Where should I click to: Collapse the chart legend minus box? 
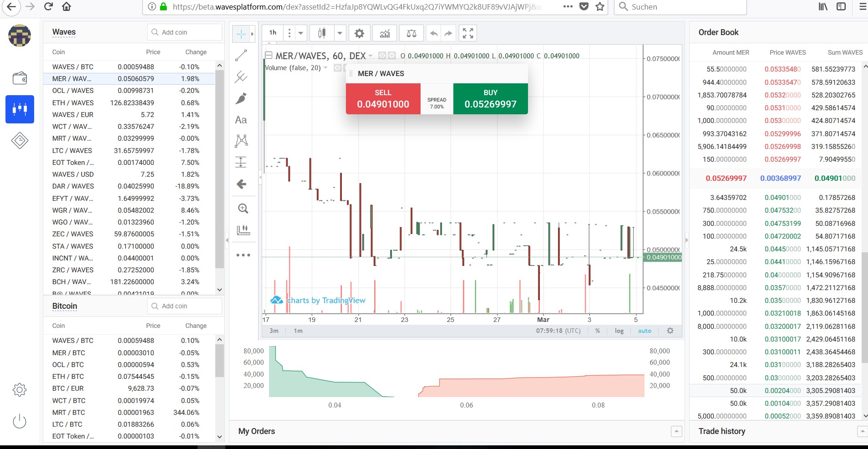pyautogui.click(x=269, y=56)
